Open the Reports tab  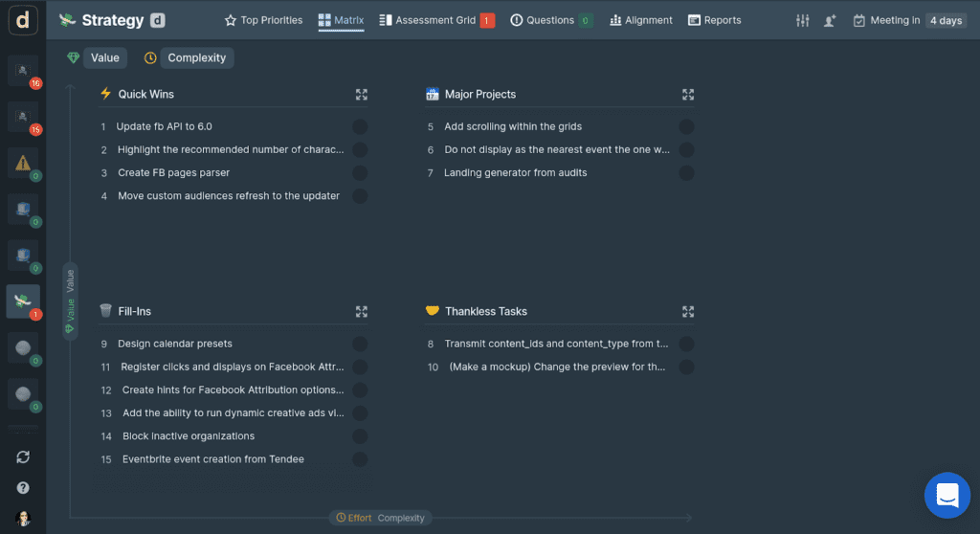coord(715,20)
